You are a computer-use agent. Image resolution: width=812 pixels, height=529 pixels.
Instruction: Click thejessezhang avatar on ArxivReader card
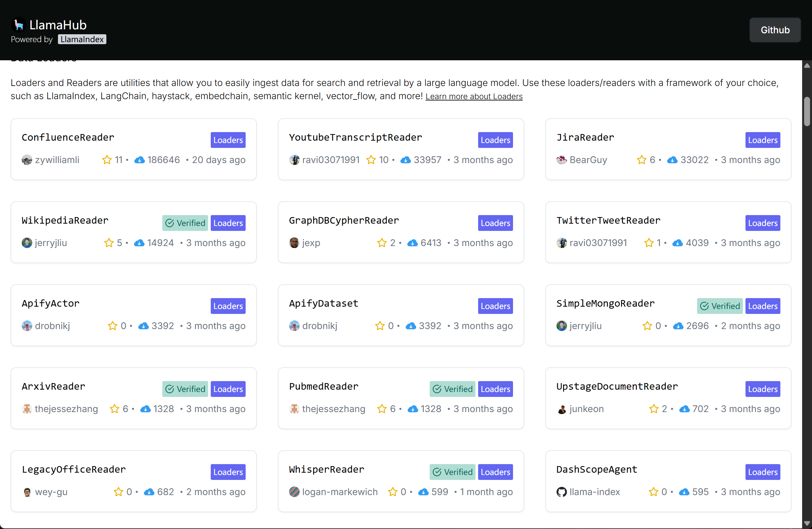pos(27,408)
